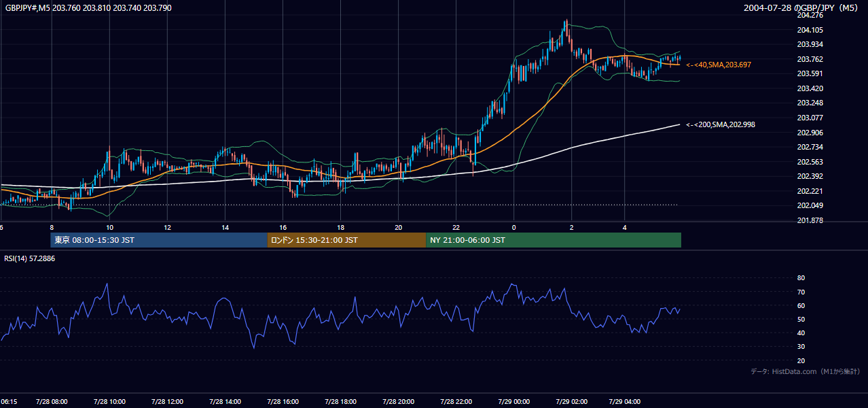Click price axis value 203.248
The height and width of the screenshot is (408, 868).
[810, 103]
